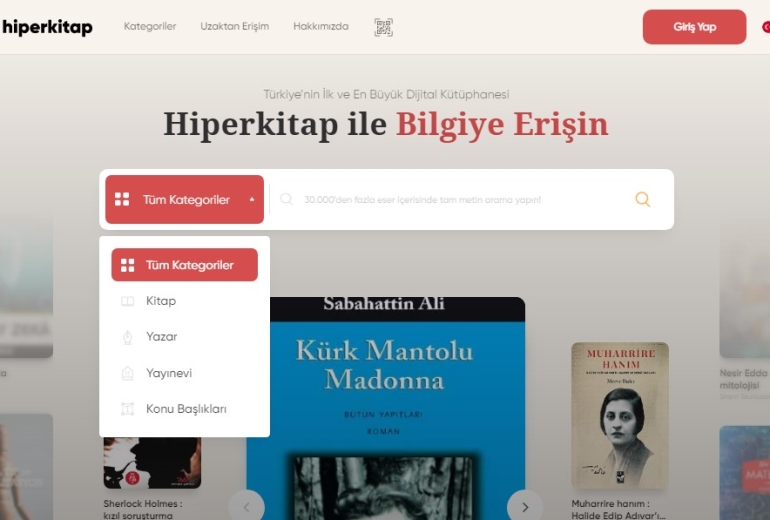This screenshot has height=520, width=770.
Task: Click the text icon beside Konu Başlıkları
Action: pos(127,409)
